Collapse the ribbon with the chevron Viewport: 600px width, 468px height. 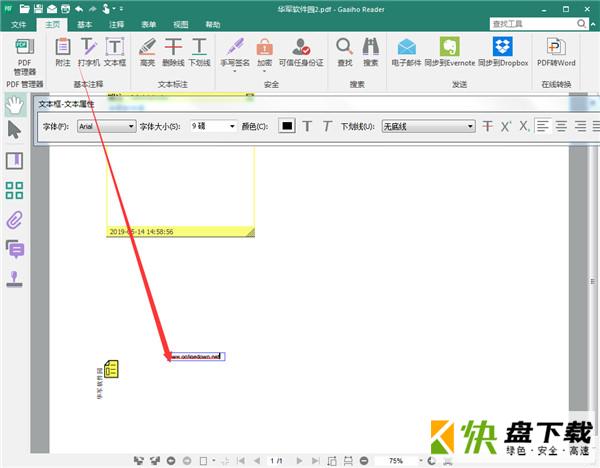pos(593,24)
